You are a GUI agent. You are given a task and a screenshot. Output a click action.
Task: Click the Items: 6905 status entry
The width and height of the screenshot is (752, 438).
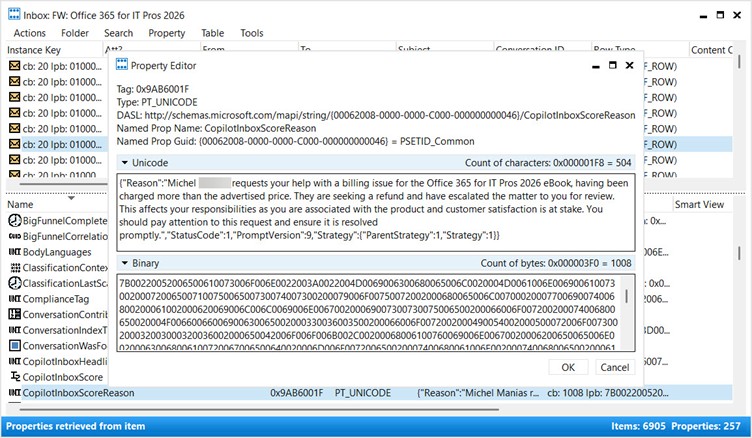coord(638,426)
